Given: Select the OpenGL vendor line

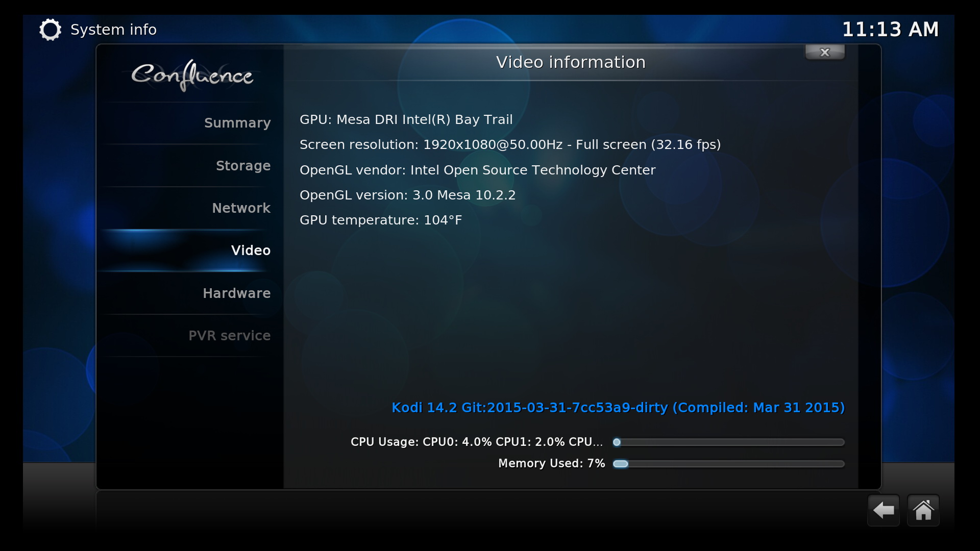Looking at the screenshot, I should [477, 170].
